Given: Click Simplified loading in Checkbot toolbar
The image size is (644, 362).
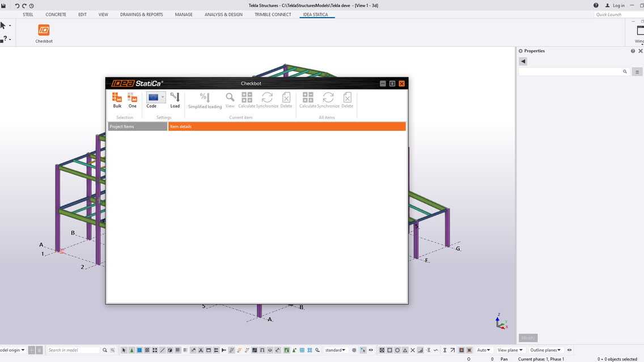Looking at the screenshot, I should pyautogui.click(x=205, y=101).
